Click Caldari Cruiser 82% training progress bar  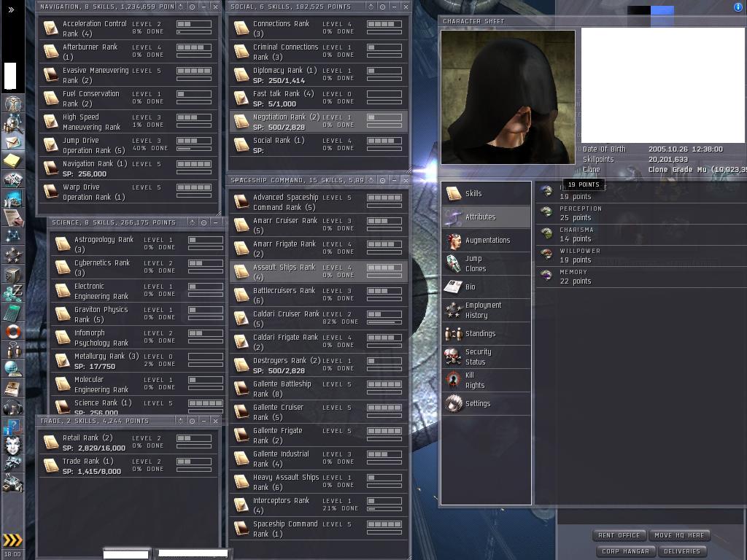click(384, 322)
